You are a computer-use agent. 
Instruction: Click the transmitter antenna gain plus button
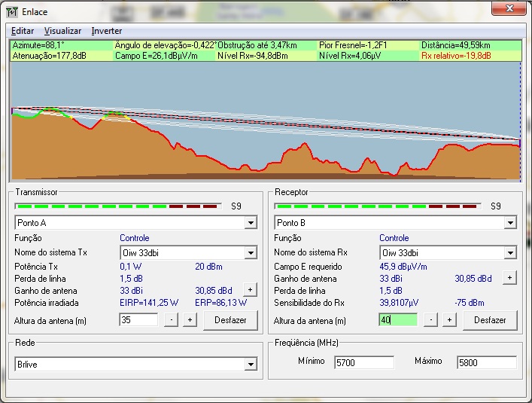[x=249, y=290]
